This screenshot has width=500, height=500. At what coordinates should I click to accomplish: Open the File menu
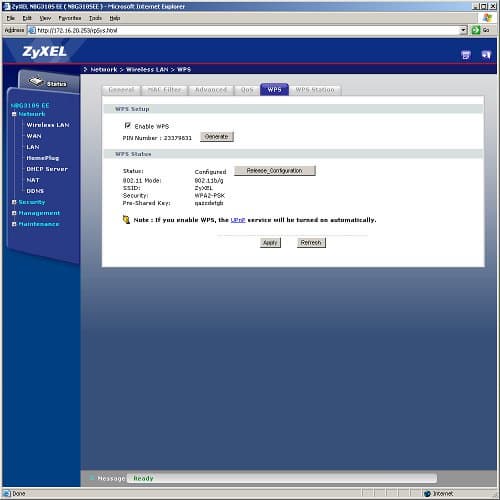(x=11, y=18)
